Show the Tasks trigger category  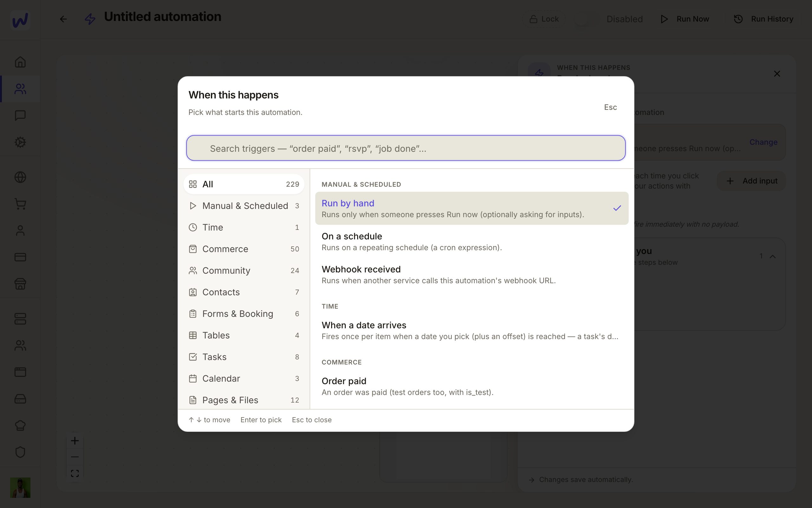[x=244, y=357]
